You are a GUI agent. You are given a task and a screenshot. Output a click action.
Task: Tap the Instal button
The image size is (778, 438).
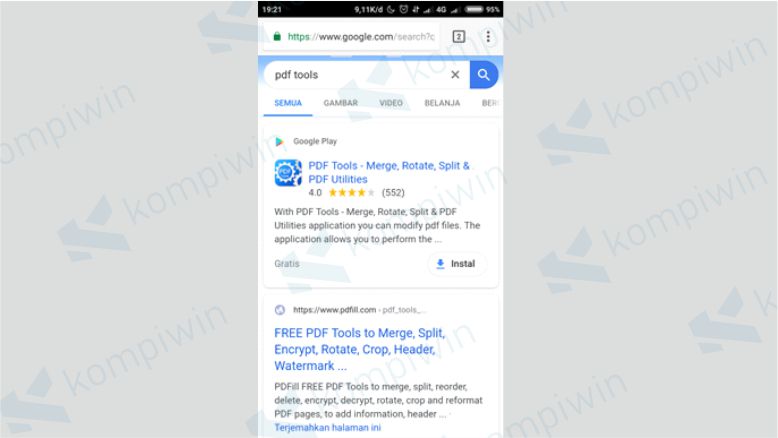[456, 264]
